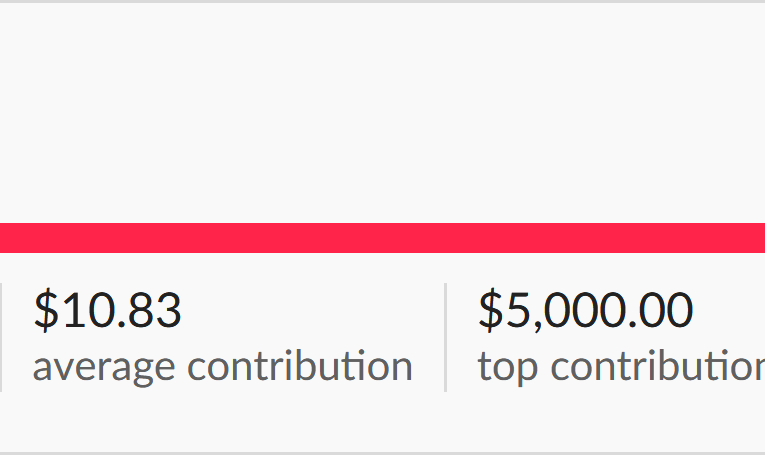Select the $10.83 average amount
This screenshot has height=455, width=765.
(x=108, y=310)
